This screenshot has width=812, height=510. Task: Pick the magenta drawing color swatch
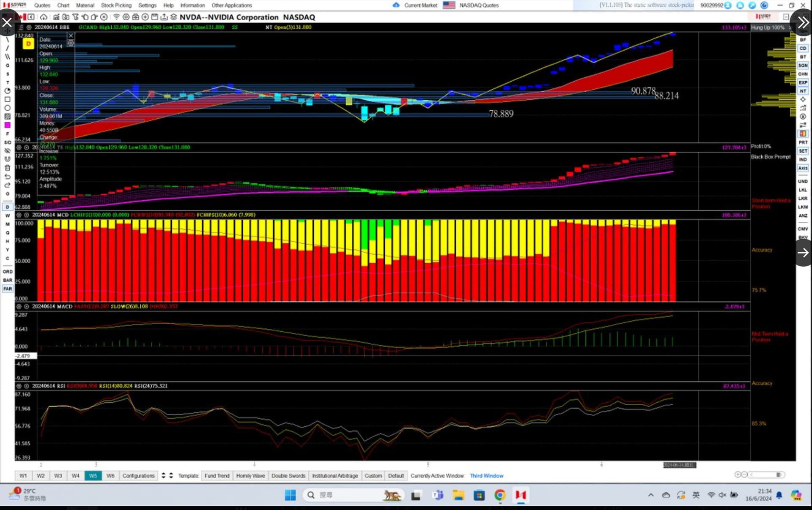[x=7, y=125]
